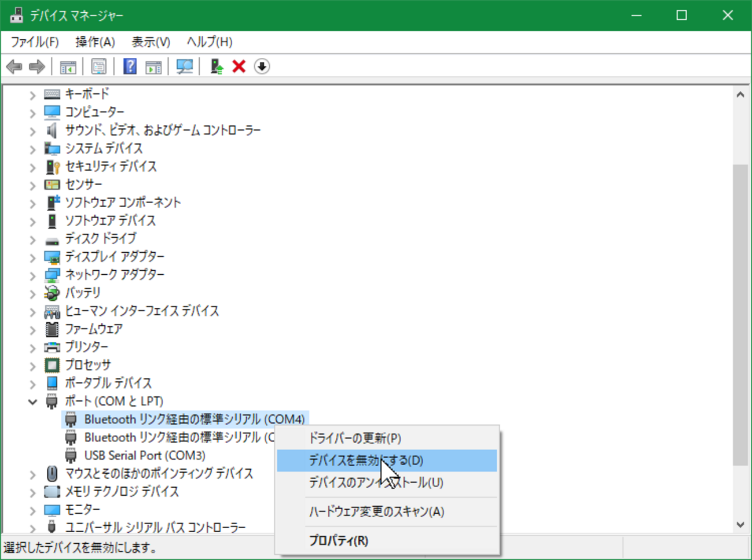Click the vertical scrollbar thumb

pyautogui.click(x=740, y=312)
